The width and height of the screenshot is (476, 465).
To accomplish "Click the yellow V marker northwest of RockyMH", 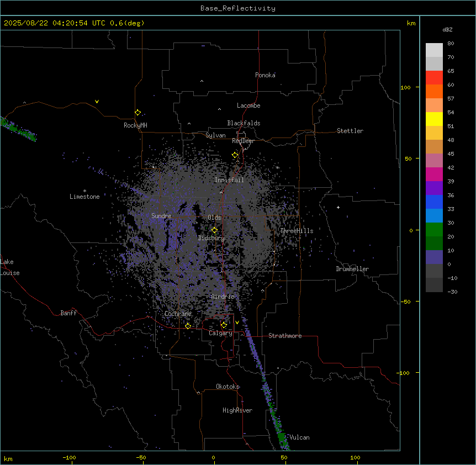I will [97, 102].
